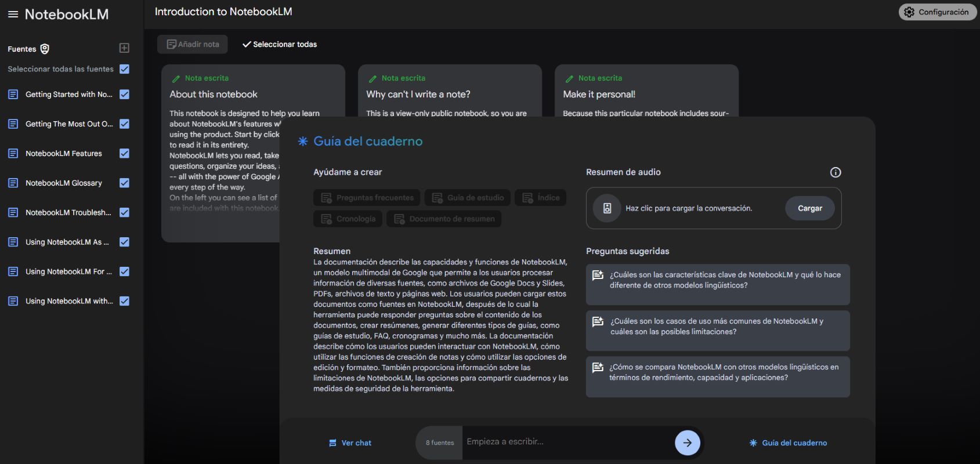Click icon of suggested question comparing modelos lingüísticos
The image size is (980, 464).
[598, 367]
